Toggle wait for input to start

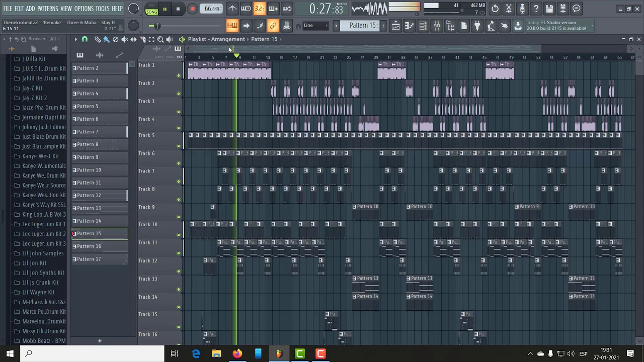pyautogui.click(x=246, y=9)
